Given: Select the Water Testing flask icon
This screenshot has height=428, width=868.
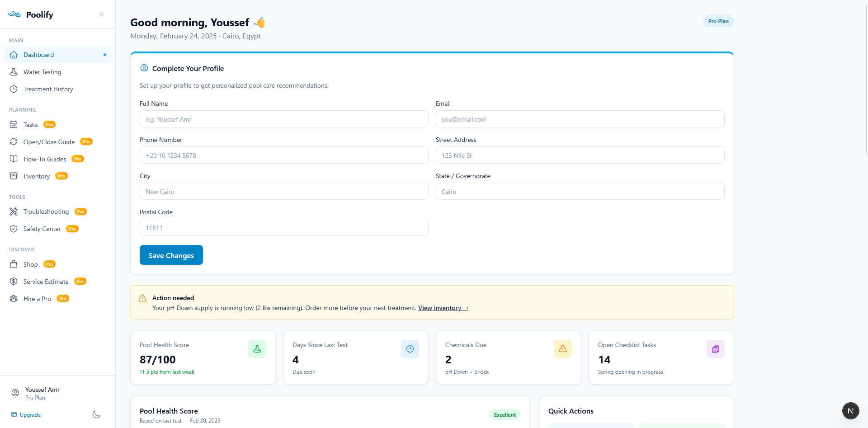Looking at the screenshot, I should (14, 72).
